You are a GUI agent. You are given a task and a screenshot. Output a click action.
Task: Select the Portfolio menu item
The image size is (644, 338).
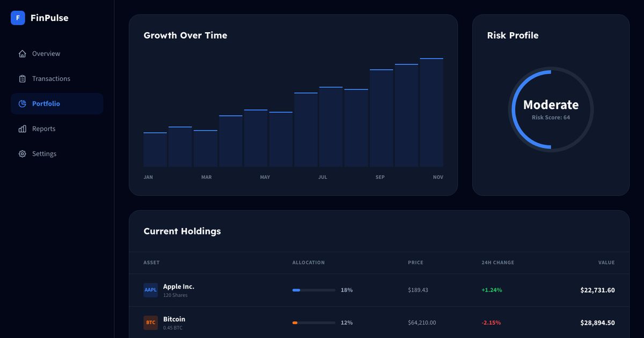[x=57, y=104]
